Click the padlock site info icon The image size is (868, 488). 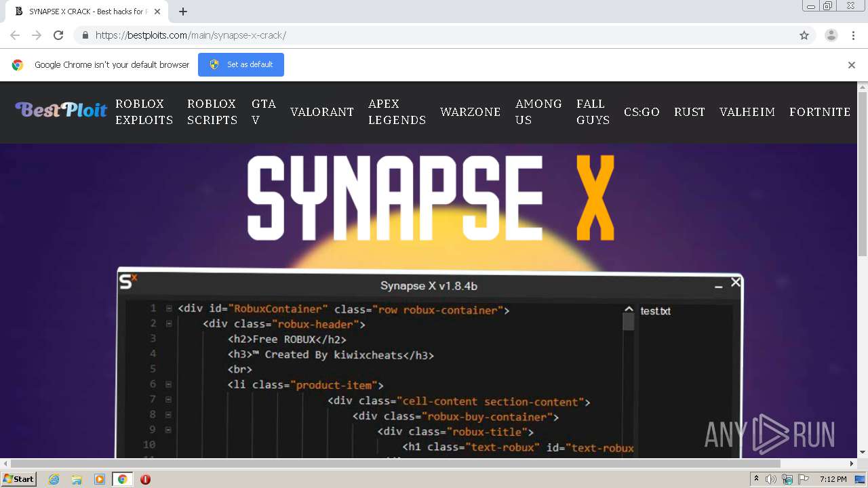point(85,35)
